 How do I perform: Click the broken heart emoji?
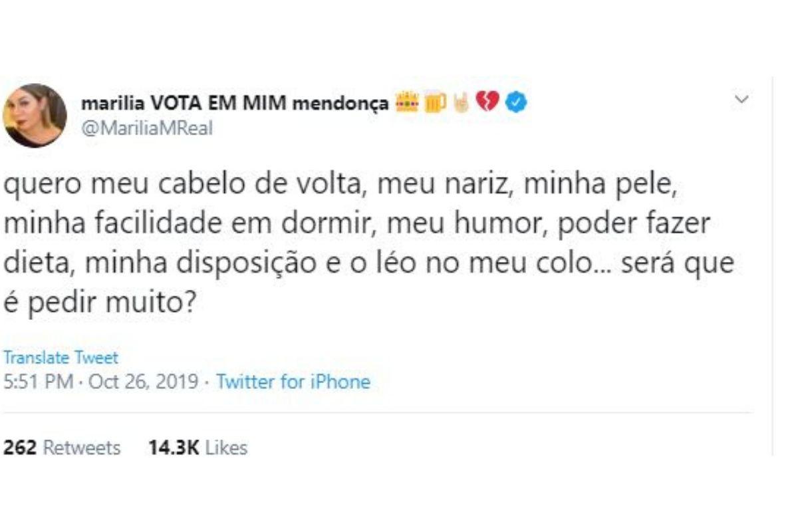click(487, 103)
